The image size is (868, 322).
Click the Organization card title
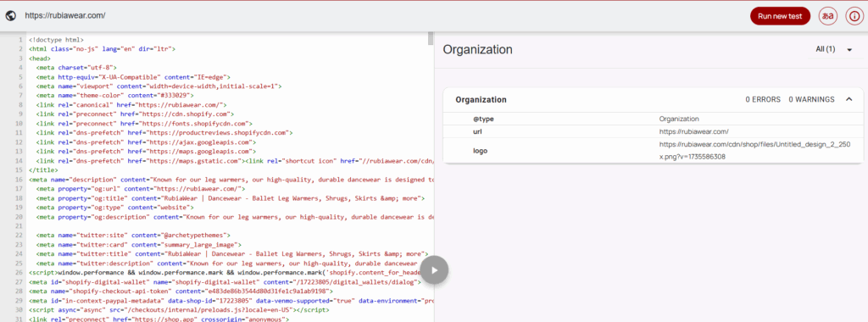tap(481, 100)
